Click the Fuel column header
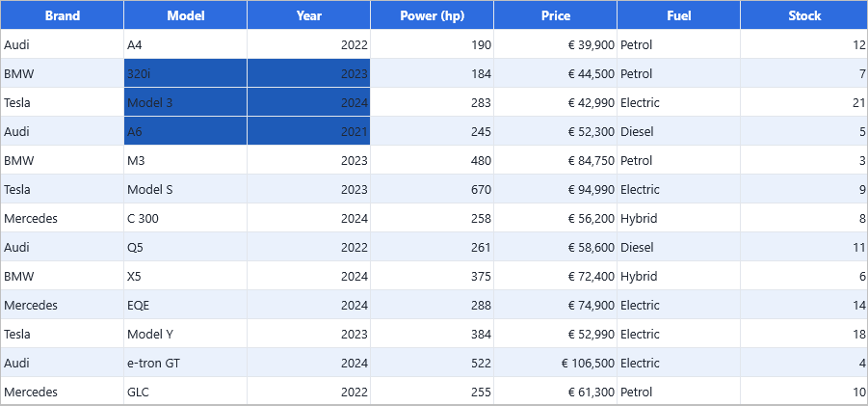The image size is (868, 406). tap(679, 15)
